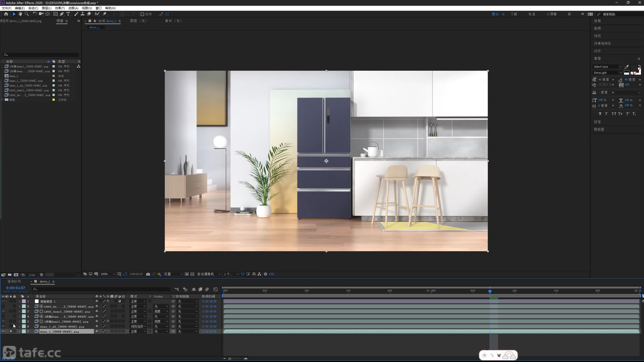Select the Clone Stamp tool
The image size is (644, 362).
click(x=82, y=14)
